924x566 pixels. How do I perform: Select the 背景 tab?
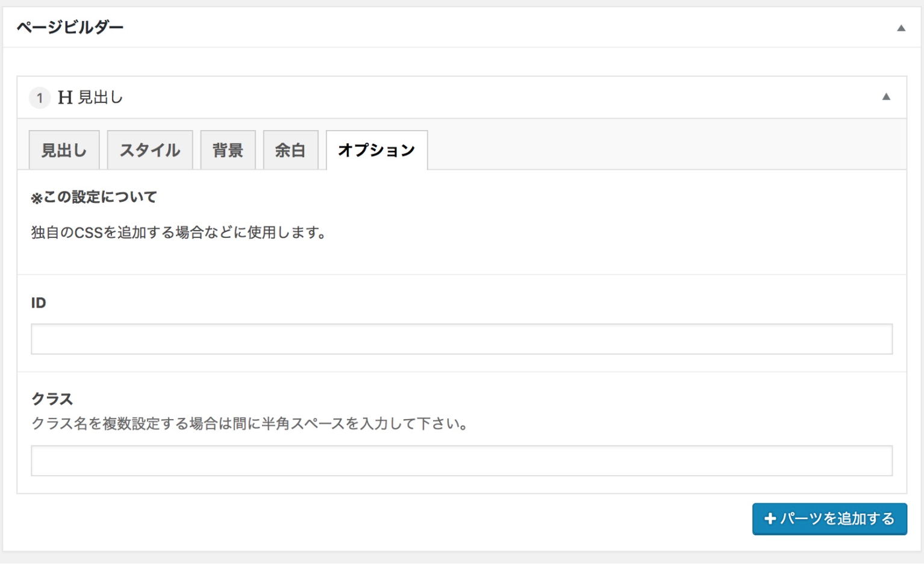point(228,151)
